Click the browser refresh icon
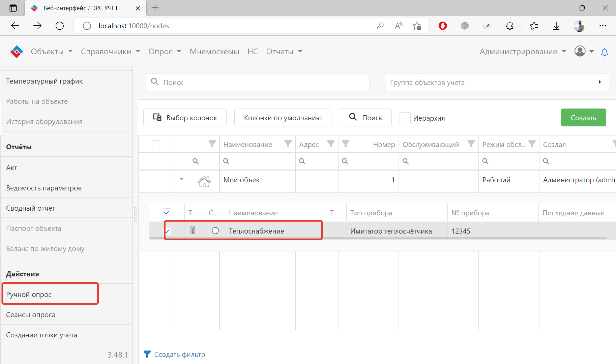The height and width of the screenshot is (364, 616). [60, 26]
